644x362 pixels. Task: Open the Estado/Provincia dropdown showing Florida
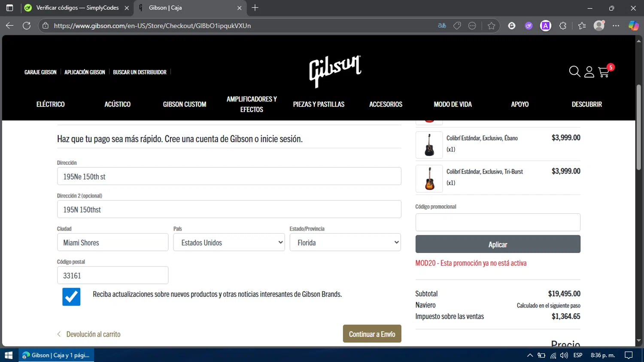tap(345, 242)
